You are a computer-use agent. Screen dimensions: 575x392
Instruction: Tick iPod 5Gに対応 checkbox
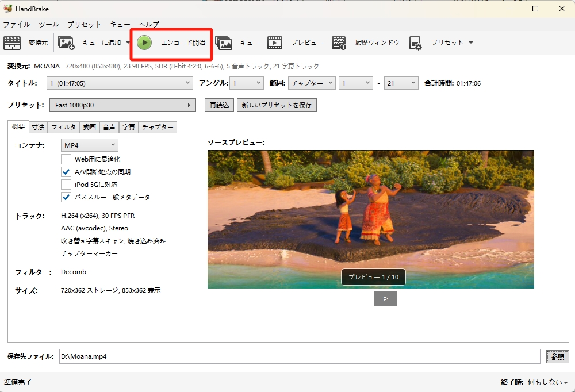tap(66, 184)
